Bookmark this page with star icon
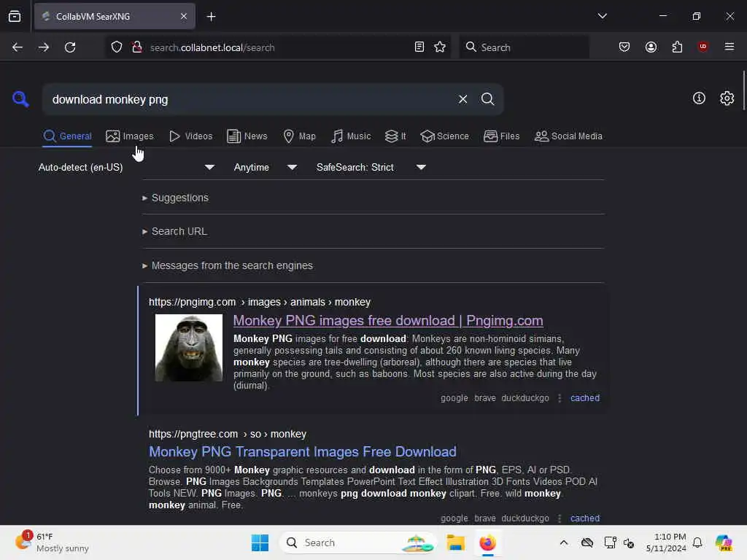Image resolution: width=747 pixels, height=560 pixels. (x=440, y=47)
